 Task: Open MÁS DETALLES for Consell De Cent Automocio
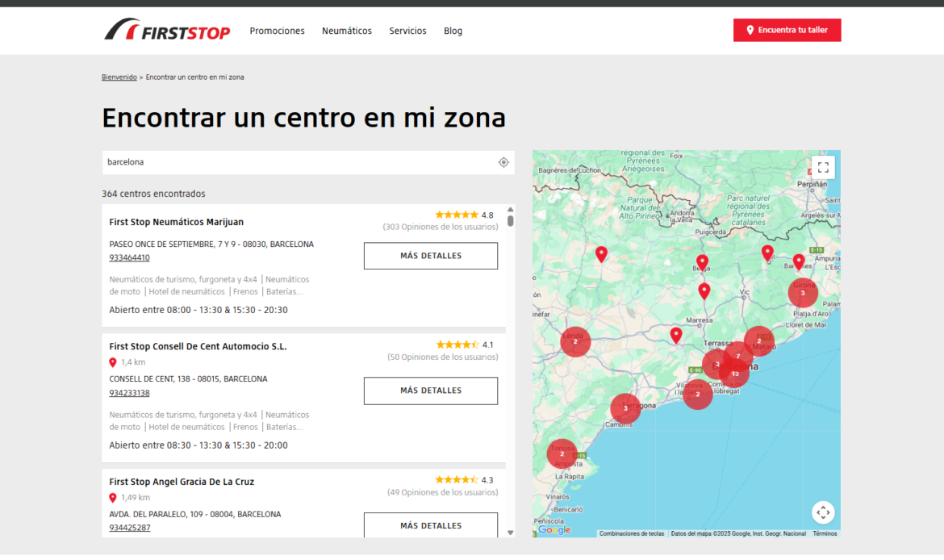pos(431,391)
